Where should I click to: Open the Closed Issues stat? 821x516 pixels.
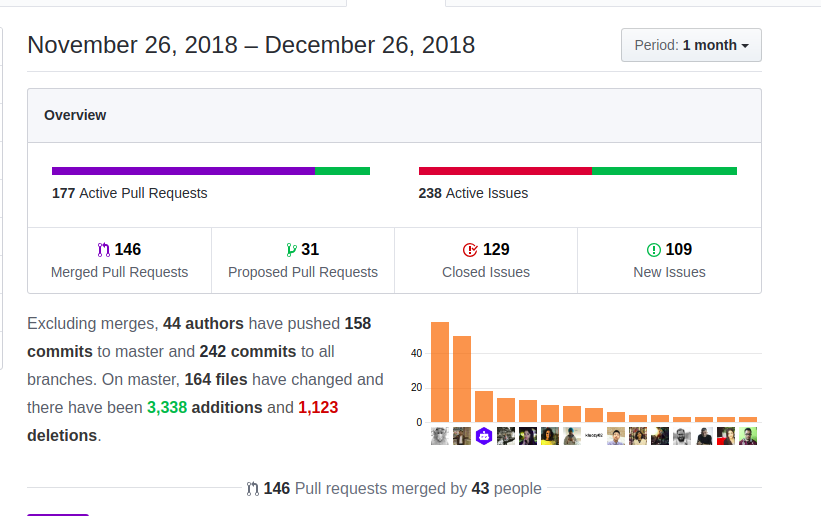[486, 260]
